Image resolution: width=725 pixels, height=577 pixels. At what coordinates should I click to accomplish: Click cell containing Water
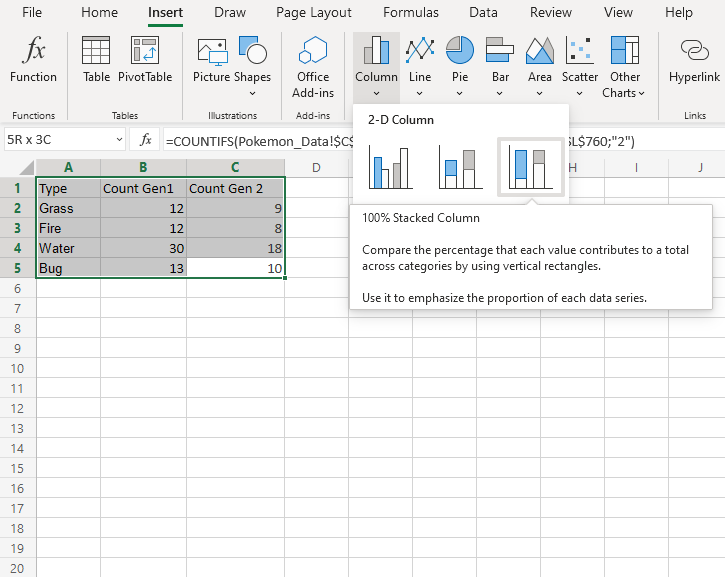[68, 248]
